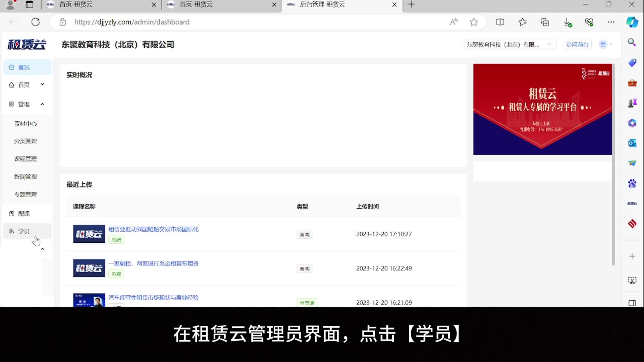Click the 上传时间 column header
The image size is (644, 362).
368,206
